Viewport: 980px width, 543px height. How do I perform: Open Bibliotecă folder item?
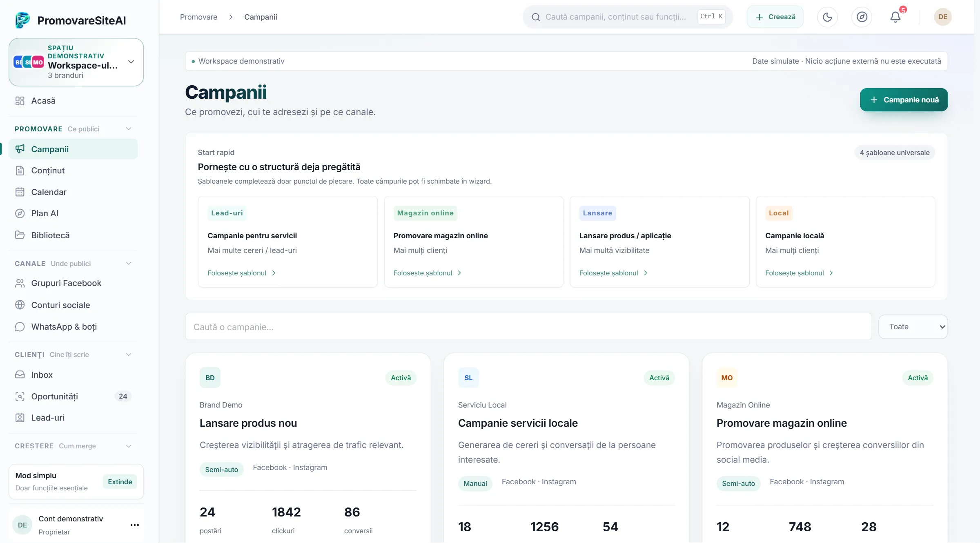tap(73, 235)
